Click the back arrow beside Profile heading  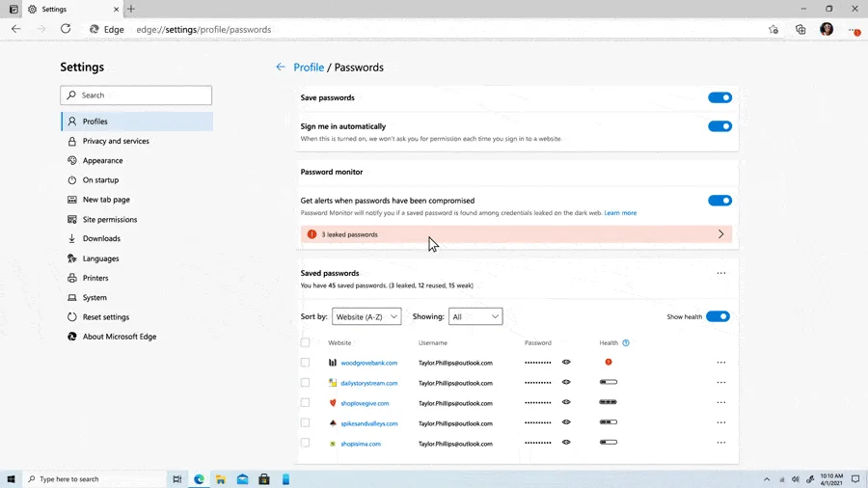point(281,67)
